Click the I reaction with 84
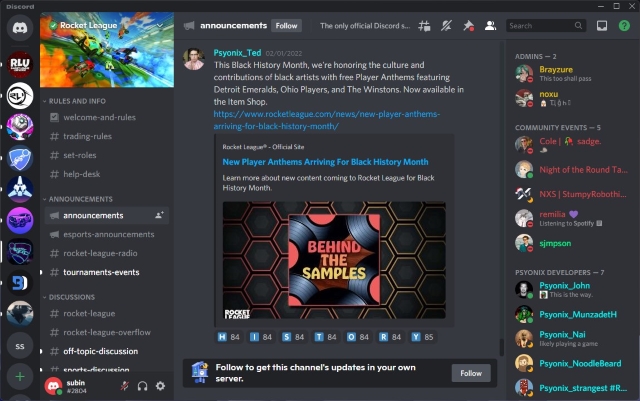 261,337
